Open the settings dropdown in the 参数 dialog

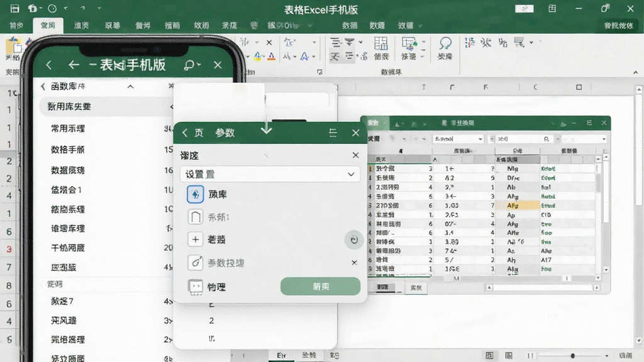click(x=270, y=174)
